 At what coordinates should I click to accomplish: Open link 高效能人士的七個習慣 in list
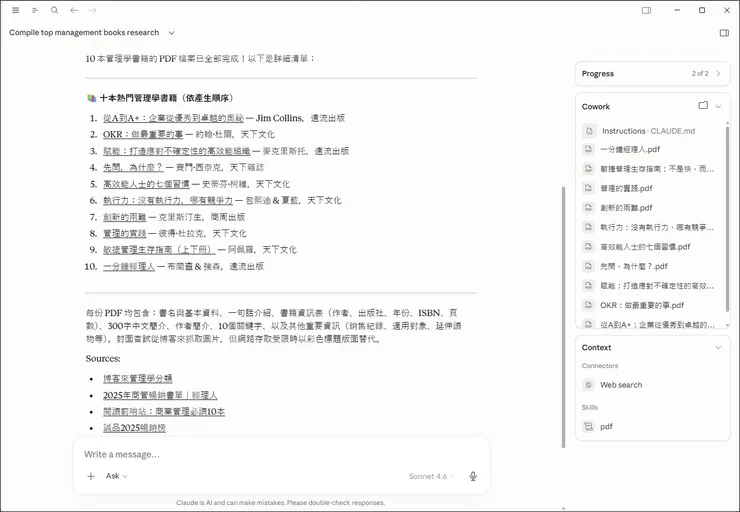pyautogui.click(x=146, y=184)
